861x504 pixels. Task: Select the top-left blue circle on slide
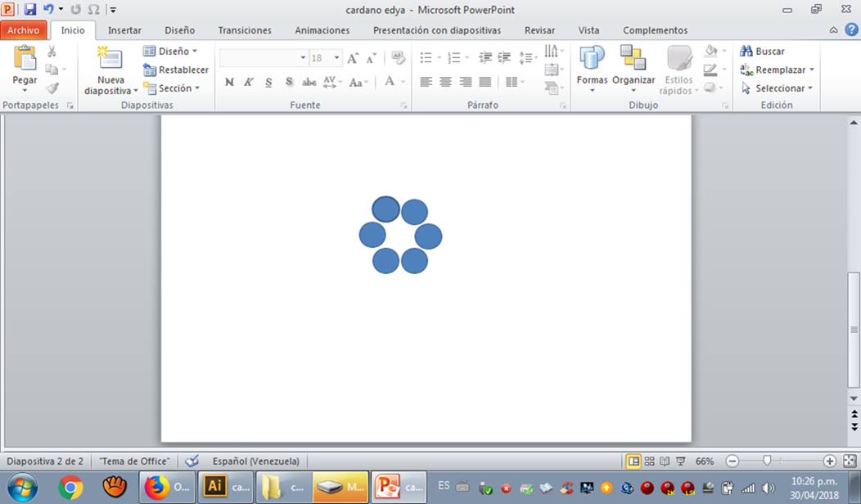(385, 209)
